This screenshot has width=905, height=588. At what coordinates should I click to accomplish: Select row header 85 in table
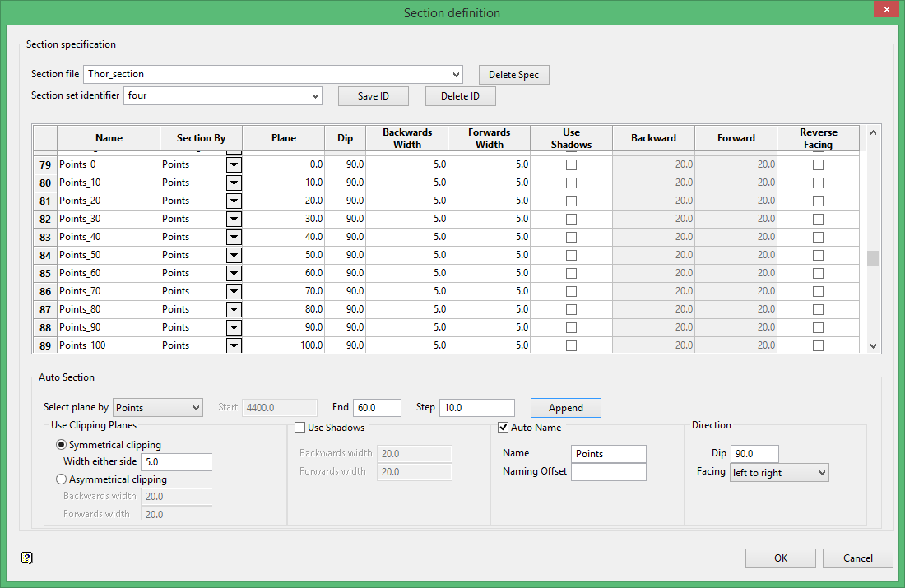45,273
